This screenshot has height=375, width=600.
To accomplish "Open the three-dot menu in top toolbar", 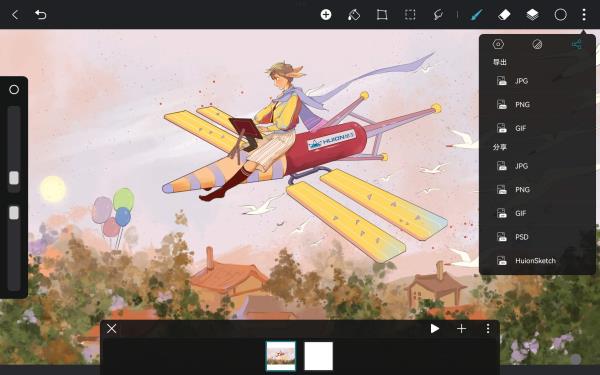I will click(584, 15).
